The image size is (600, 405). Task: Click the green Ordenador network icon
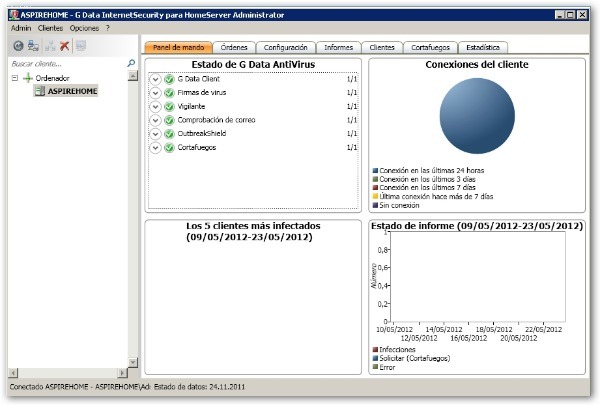[x=28, y=78]
